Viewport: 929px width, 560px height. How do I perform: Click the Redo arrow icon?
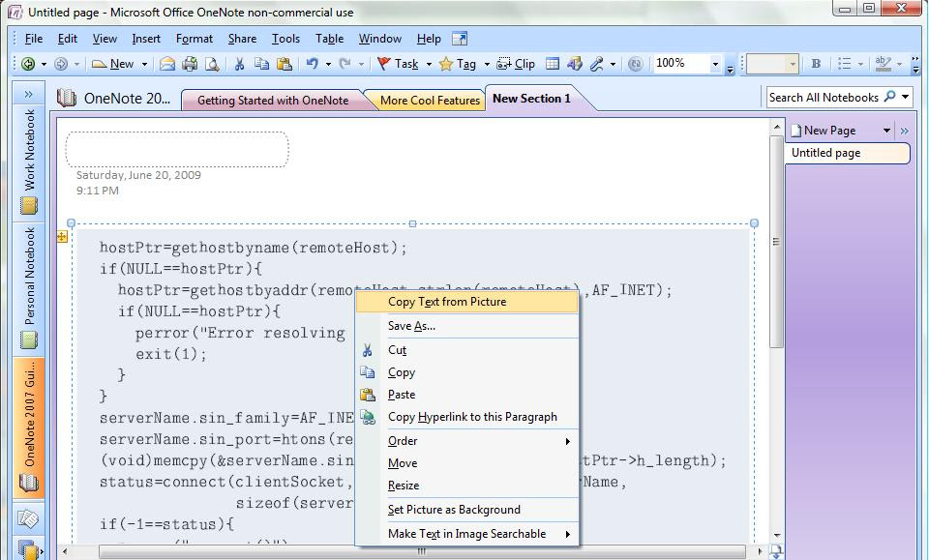click(x=345, y=63)
